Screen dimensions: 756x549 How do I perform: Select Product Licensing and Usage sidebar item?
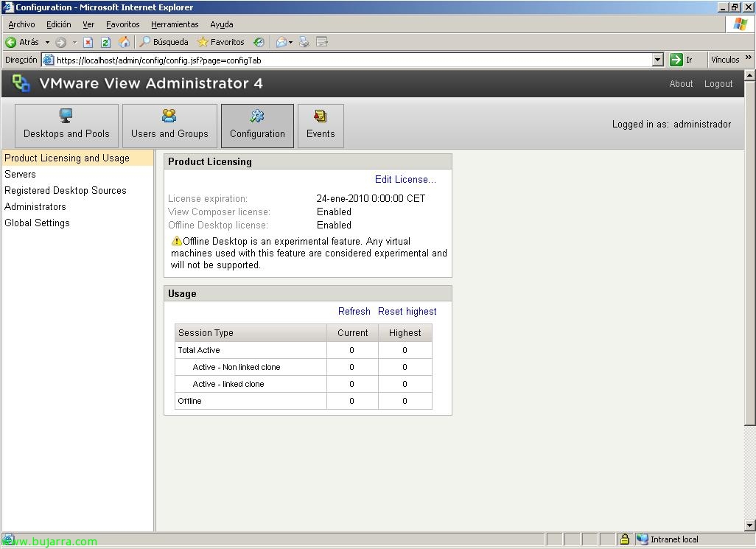click(77, 158)
